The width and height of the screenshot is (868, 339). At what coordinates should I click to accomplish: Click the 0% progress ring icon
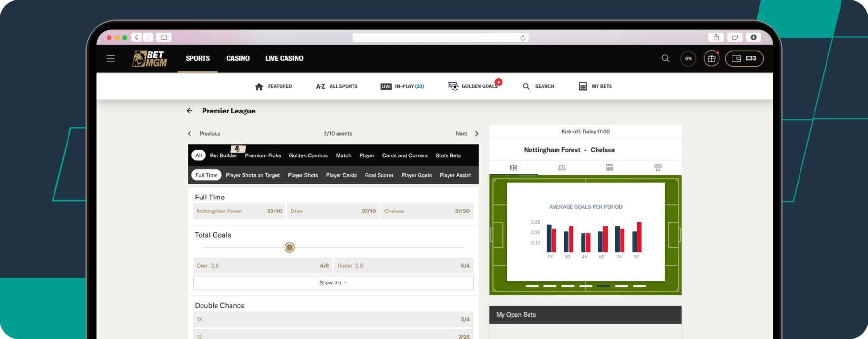pyautogui.click(x=688, y=58)
